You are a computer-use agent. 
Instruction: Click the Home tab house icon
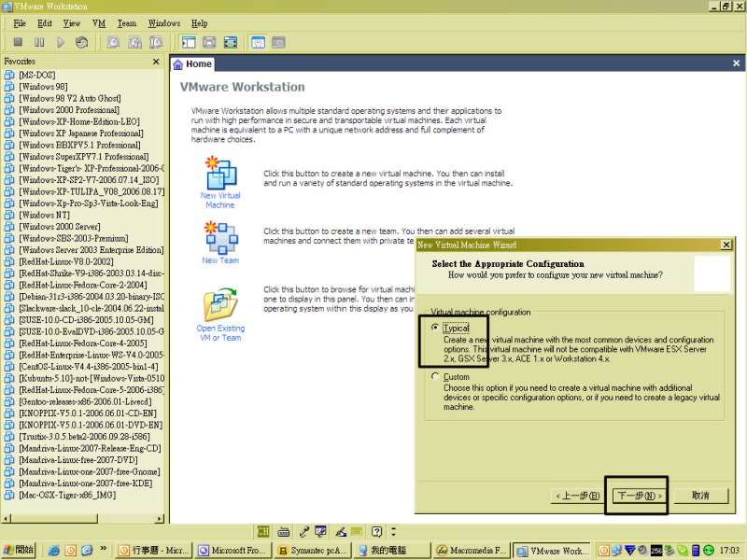(x=177, y=64)
